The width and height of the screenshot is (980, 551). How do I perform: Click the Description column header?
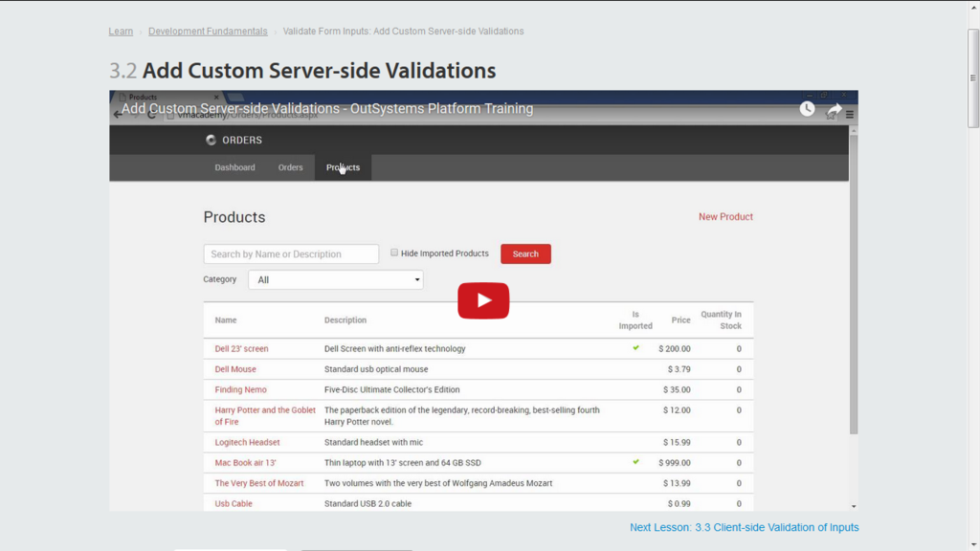click(x=345, y=320)
